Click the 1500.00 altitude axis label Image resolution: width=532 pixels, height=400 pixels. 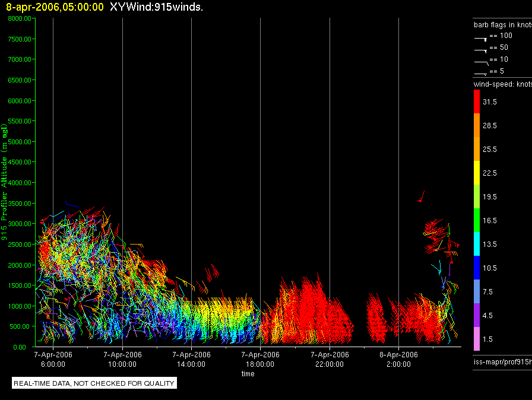tap(20, 285)
